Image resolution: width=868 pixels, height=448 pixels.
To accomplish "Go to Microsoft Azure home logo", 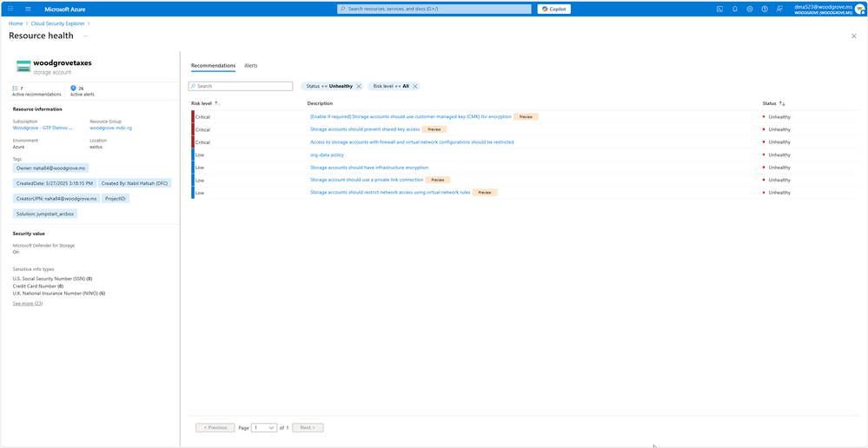I will click(65, 9).
